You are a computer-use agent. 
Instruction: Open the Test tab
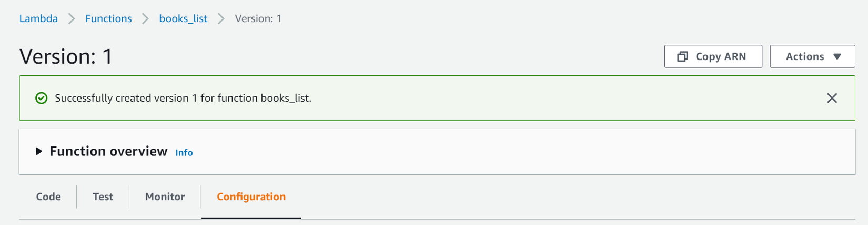(103, 197)
